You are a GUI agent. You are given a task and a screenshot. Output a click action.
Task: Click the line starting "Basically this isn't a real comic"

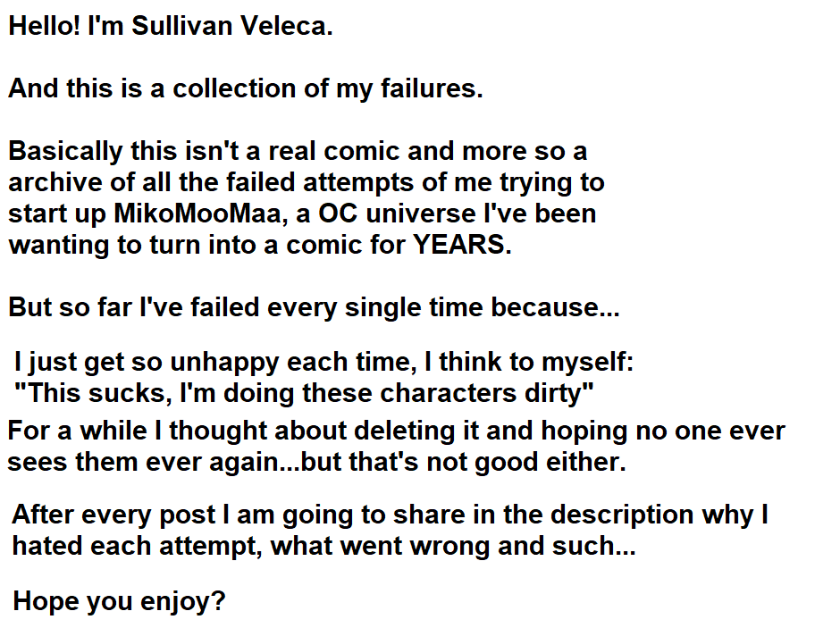coord(298,151)
